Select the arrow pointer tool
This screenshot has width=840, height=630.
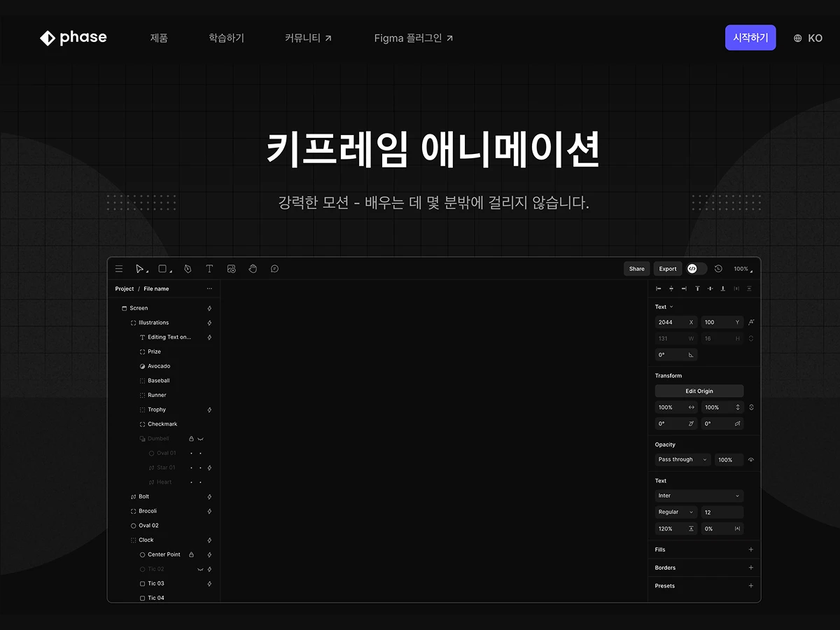140,269
